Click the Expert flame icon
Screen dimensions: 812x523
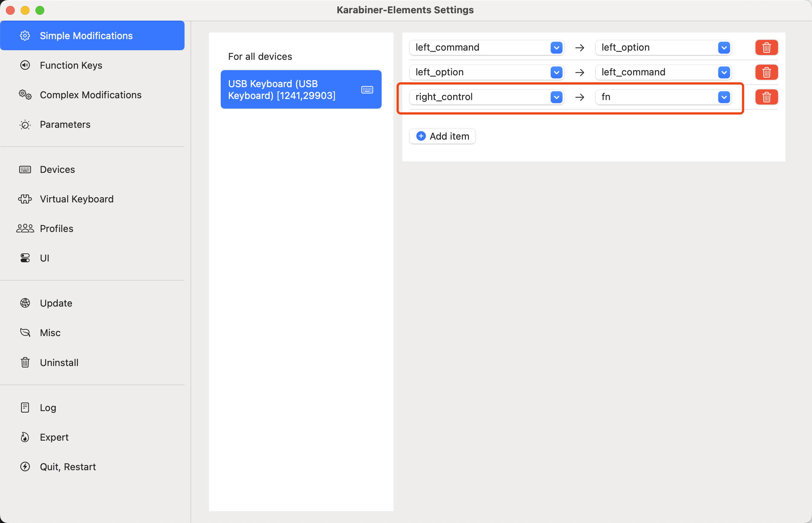click(25, 437)
